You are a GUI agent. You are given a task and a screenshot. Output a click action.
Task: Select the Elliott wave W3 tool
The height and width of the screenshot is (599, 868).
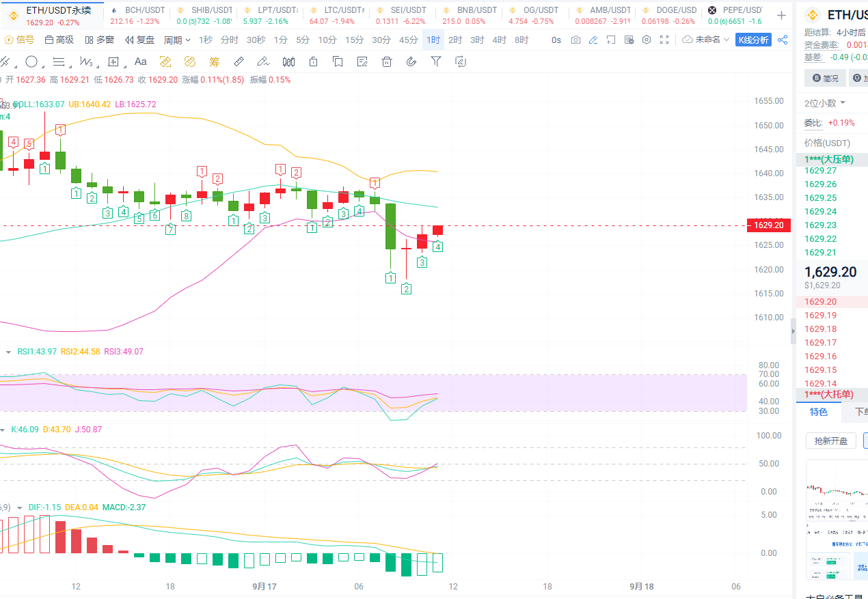(85, 61)
